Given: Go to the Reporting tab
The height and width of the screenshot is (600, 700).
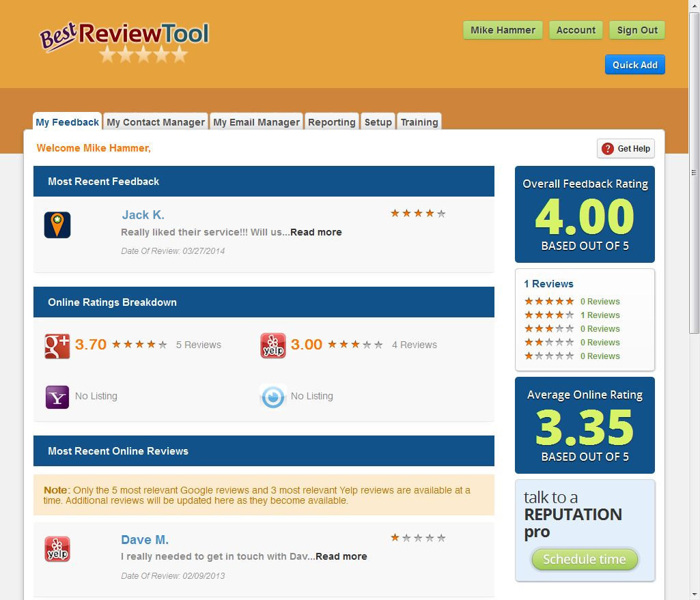Looking at the screenshot, I should pos(331,122).
